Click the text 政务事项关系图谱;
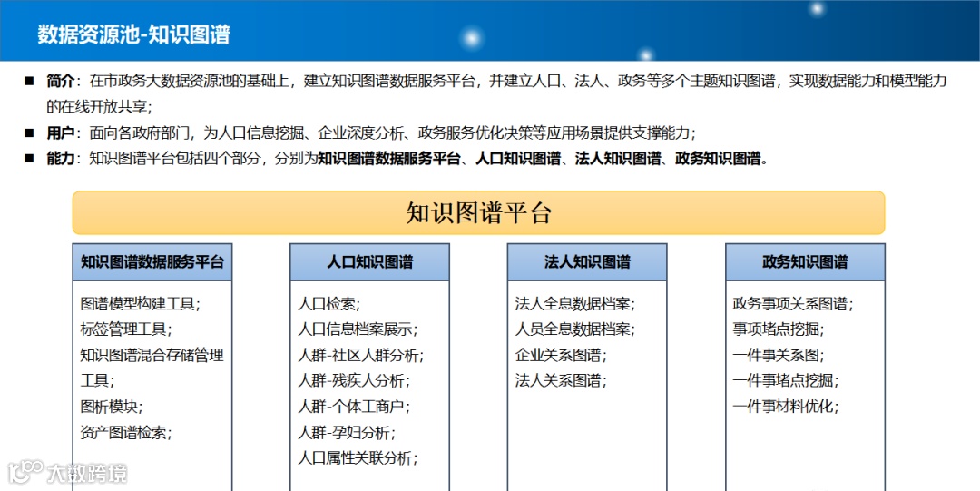The height and width of the screenshot is (491, 980). pos(793,305)
